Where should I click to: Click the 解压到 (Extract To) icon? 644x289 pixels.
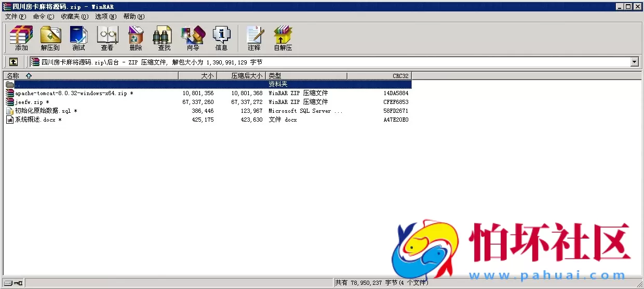(x=50, y=38)
